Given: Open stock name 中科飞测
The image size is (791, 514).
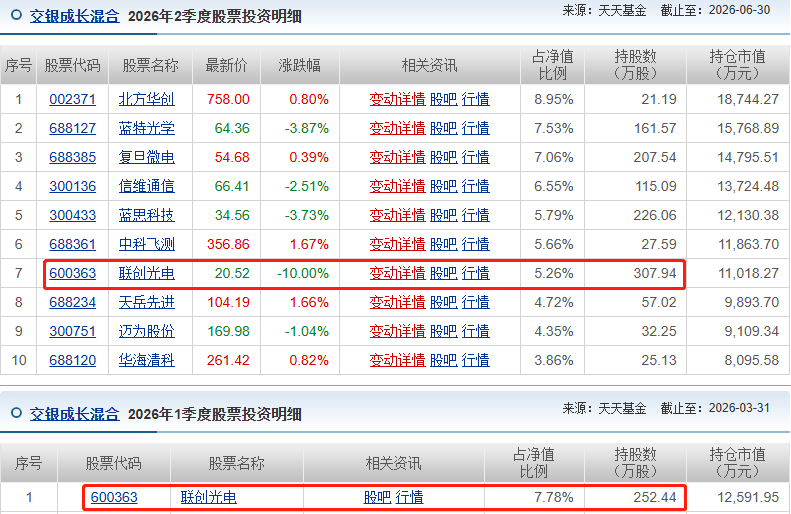Looking at the screenshot, I should pos(147,244).
